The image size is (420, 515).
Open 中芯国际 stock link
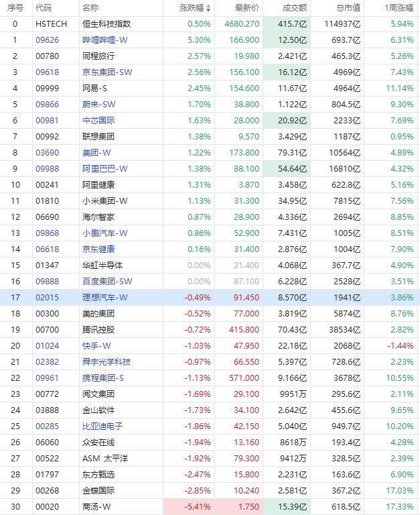coord(98,121)
